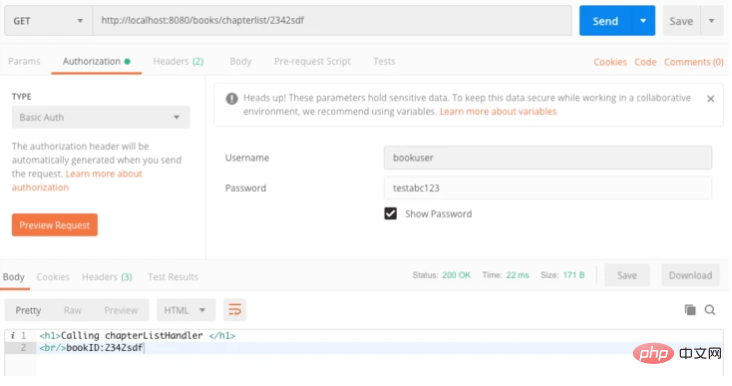Click the Preview Request button
The width and height of the screenshot is (732, 386).
55,225
